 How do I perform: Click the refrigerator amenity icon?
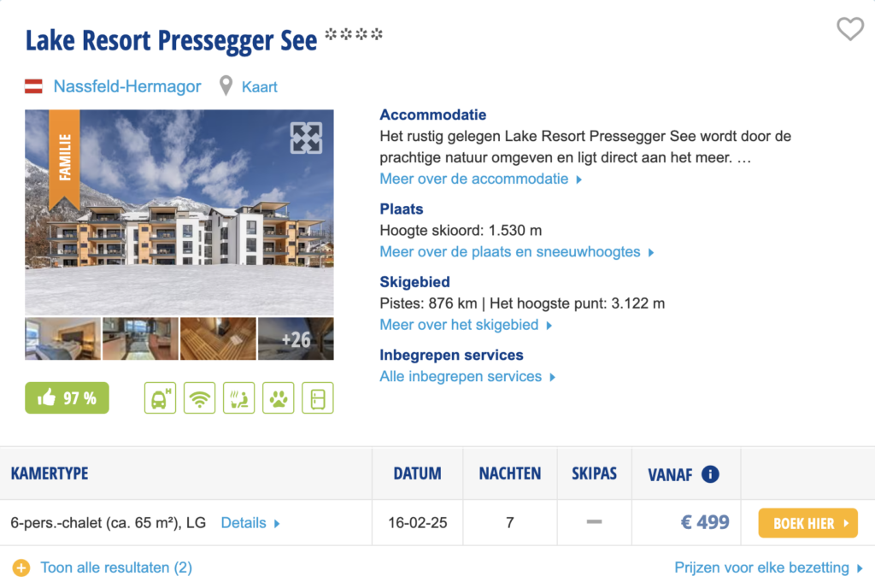click(318, 397)
